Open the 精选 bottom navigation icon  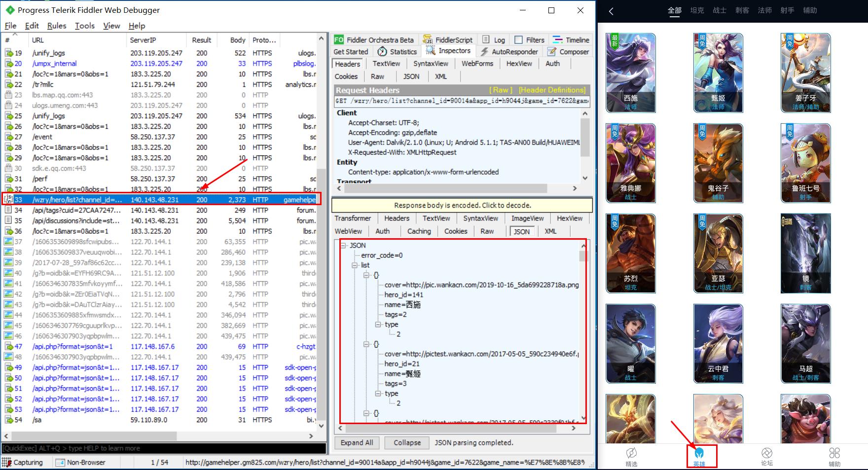(x=631, y=457)
